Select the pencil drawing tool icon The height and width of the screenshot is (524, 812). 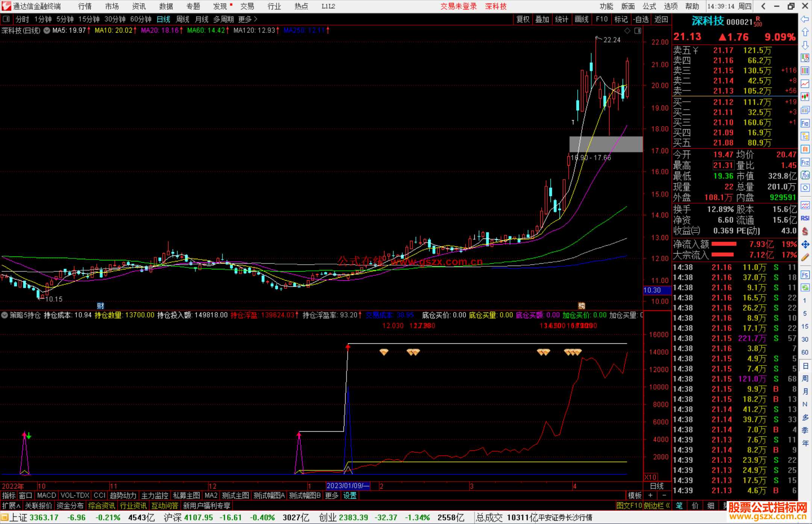[805, 258]
